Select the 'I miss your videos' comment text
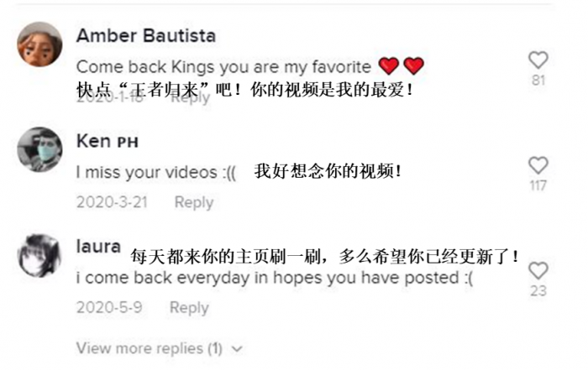 [x=156, y=173]
